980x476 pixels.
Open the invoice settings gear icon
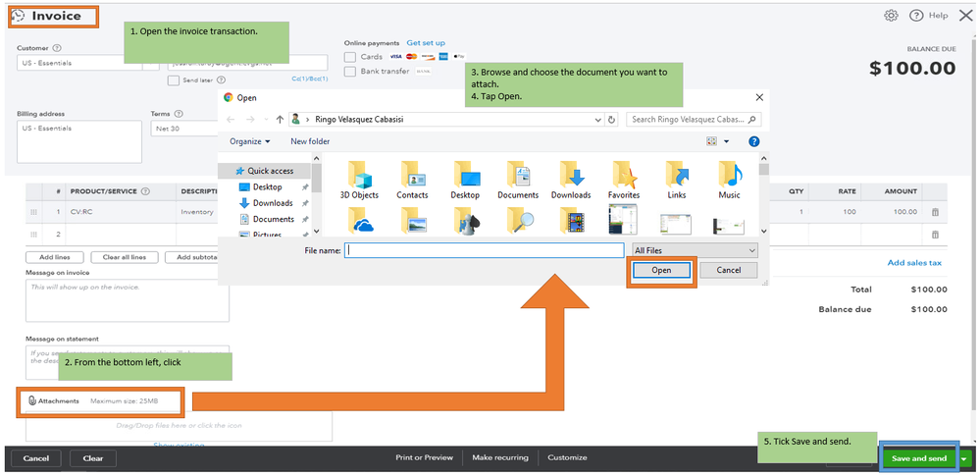[x=891, y=16]
